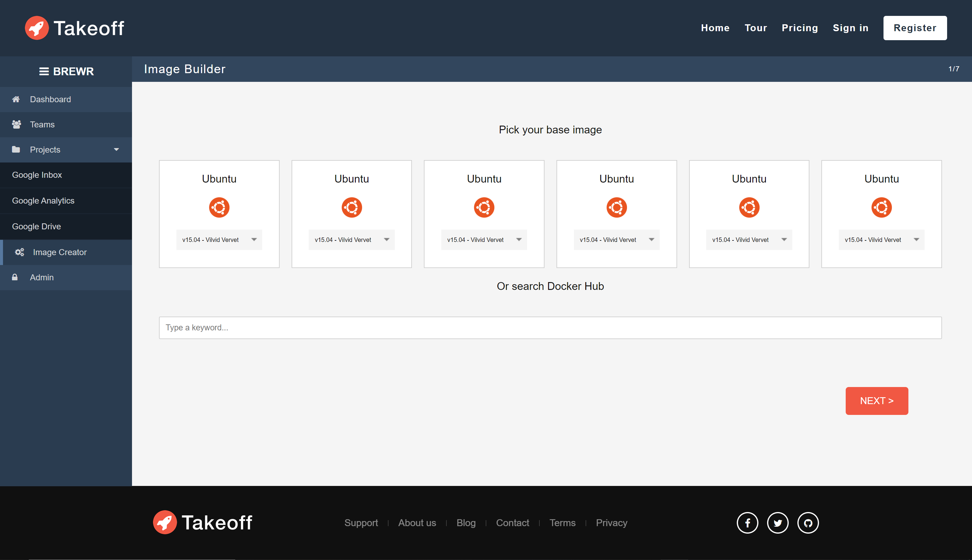The width and height of the screenshot is (972, 560).
Task: Open version dropdown in first Ubuntu card
Action: (219, 240)
